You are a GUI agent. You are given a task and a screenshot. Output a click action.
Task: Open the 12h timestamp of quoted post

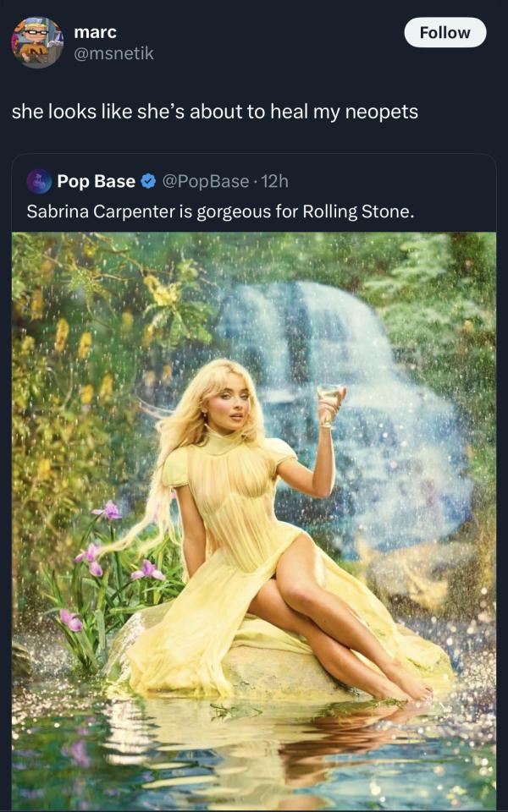(x=274, y=181)
